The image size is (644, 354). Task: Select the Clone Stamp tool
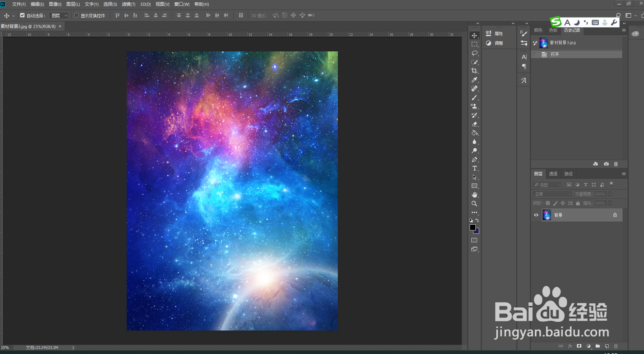coord(474,106)
